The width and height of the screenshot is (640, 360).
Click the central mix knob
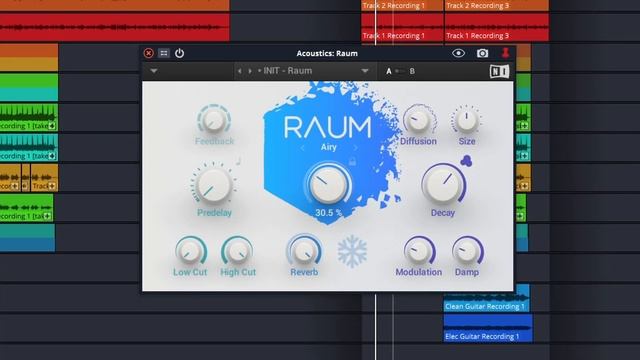[328, 185]
